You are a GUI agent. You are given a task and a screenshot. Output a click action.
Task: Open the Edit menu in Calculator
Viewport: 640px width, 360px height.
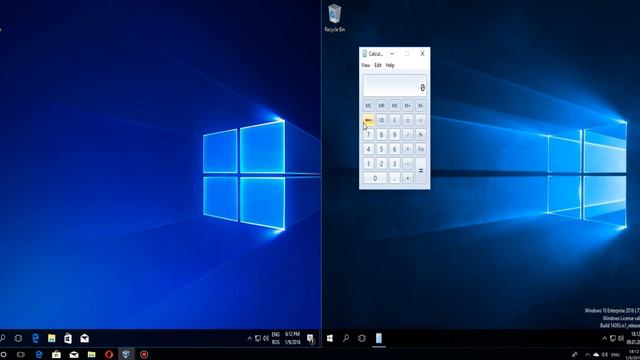click(378, 65)
